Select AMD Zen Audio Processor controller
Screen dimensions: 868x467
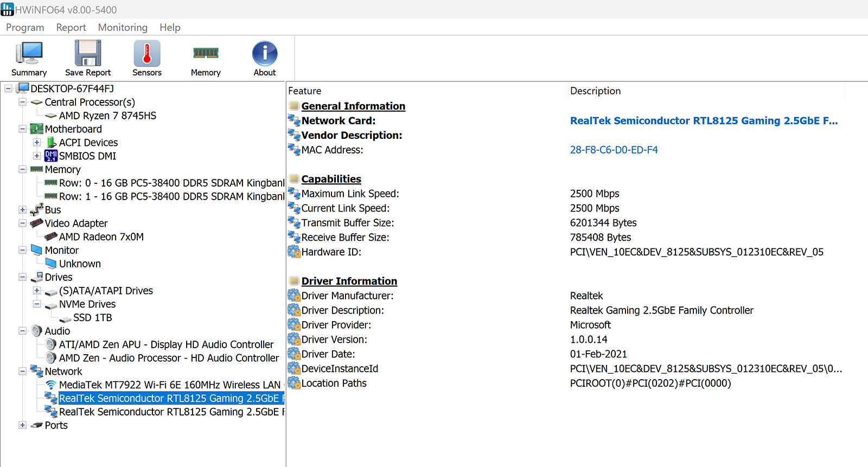[x=169, y=358]
